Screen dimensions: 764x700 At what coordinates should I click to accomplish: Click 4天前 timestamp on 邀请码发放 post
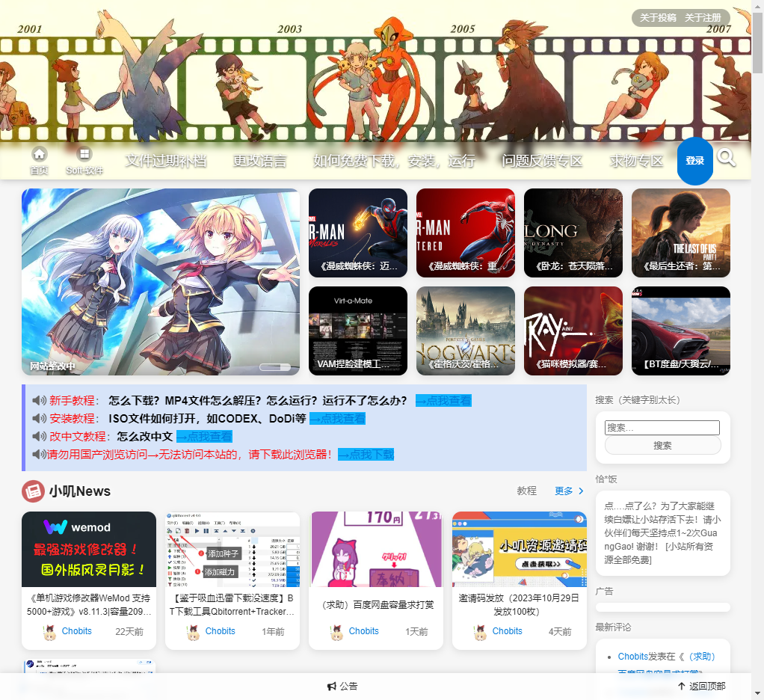[560, 632]
